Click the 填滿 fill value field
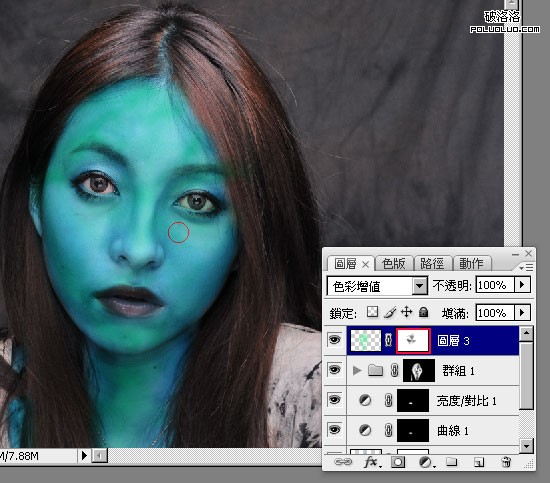The image size is (550, 483). tap(495, 312)
